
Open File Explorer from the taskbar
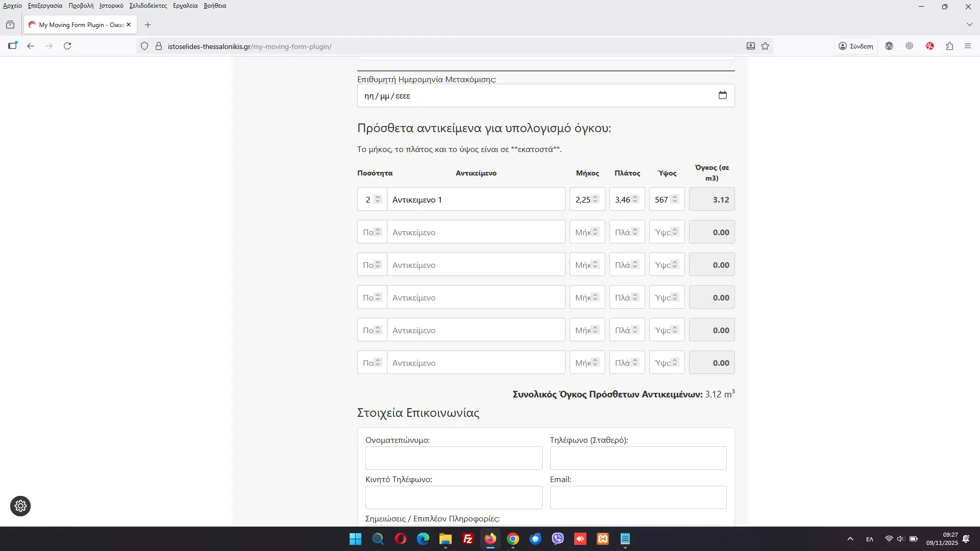[446, 539]
